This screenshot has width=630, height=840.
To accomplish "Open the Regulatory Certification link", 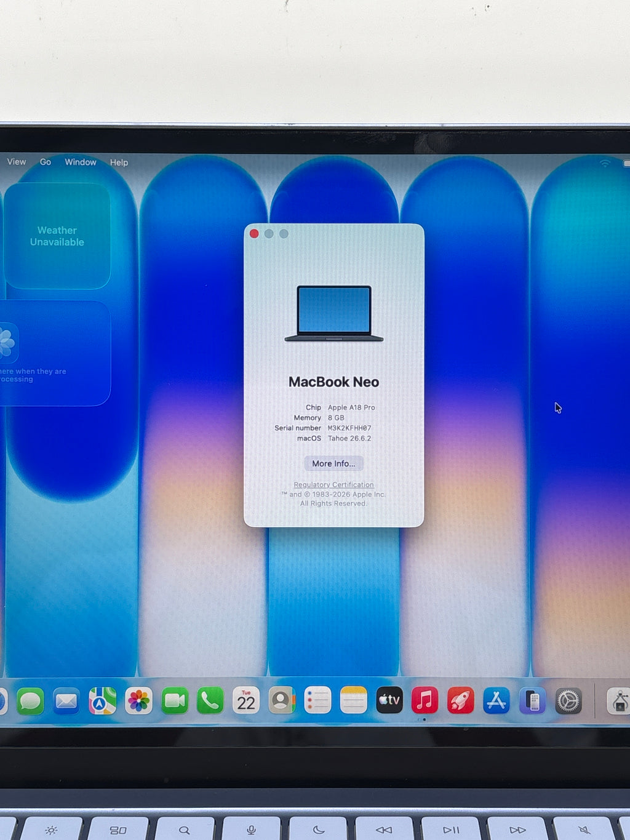I will tap(333, 485).
